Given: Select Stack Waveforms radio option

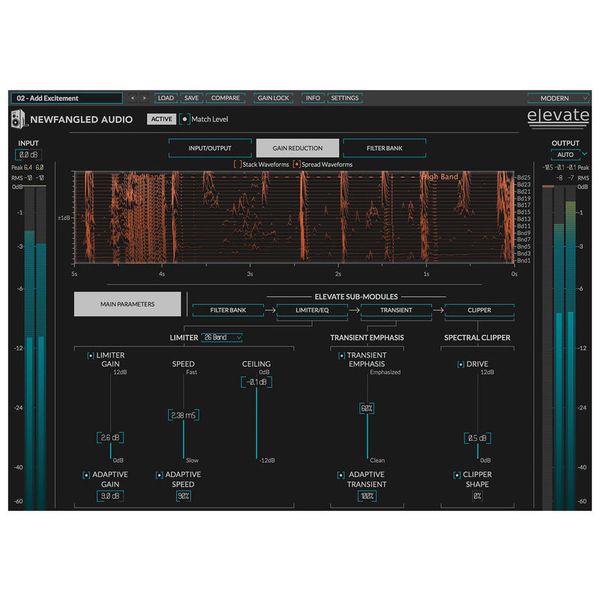Looking at the screenshot, I should click(x=238, y=164).
